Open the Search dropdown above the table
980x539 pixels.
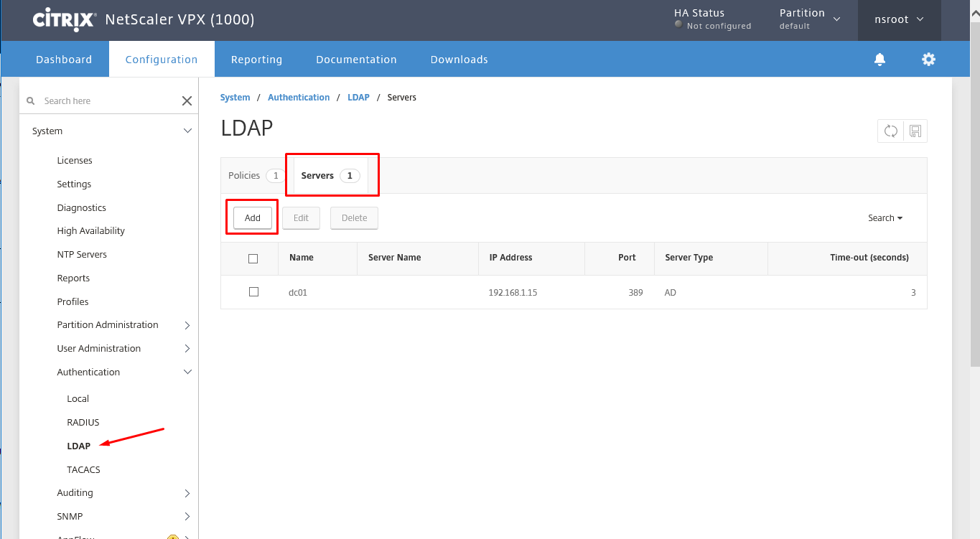pyautogui.click(x=885, y=218)
